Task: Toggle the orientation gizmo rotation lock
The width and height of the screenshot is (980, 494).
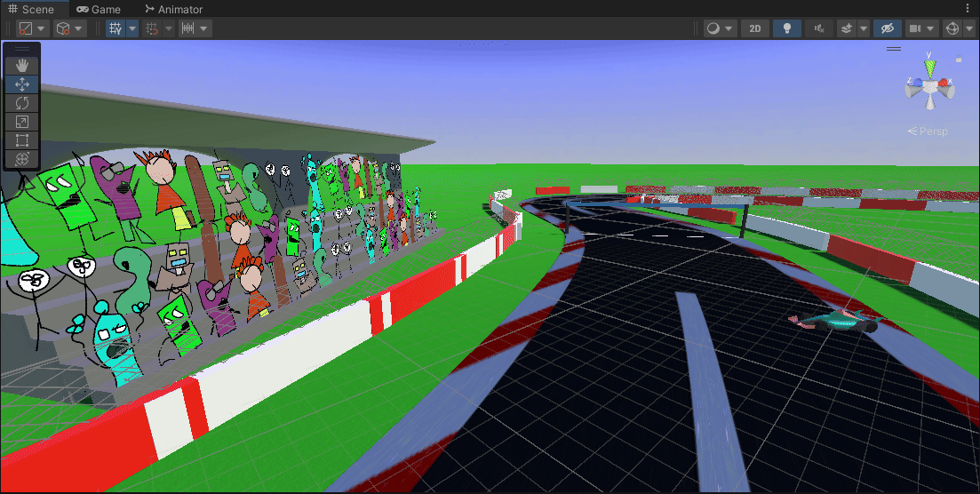Action: tap(958, 58)
